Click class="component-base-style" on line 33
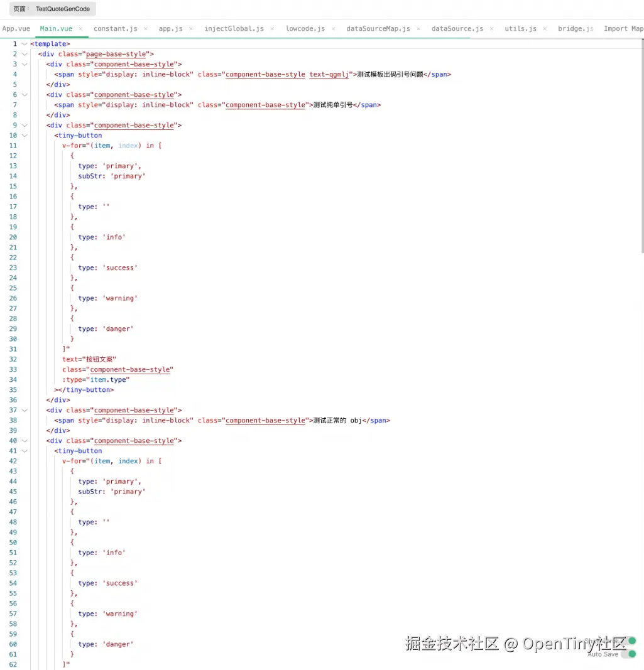This screenshot has width=644, height=670. point(117,370)
